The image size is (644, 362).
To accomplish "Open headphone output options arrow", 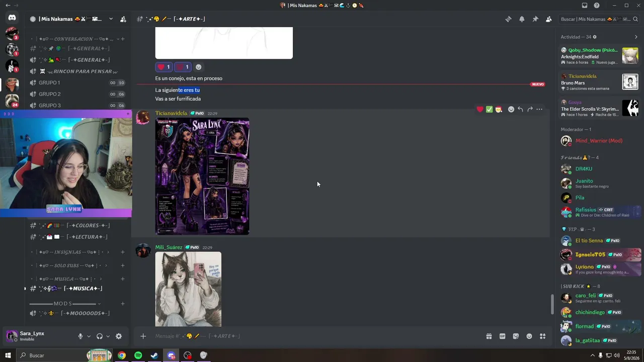I will [x=108, y=336].
